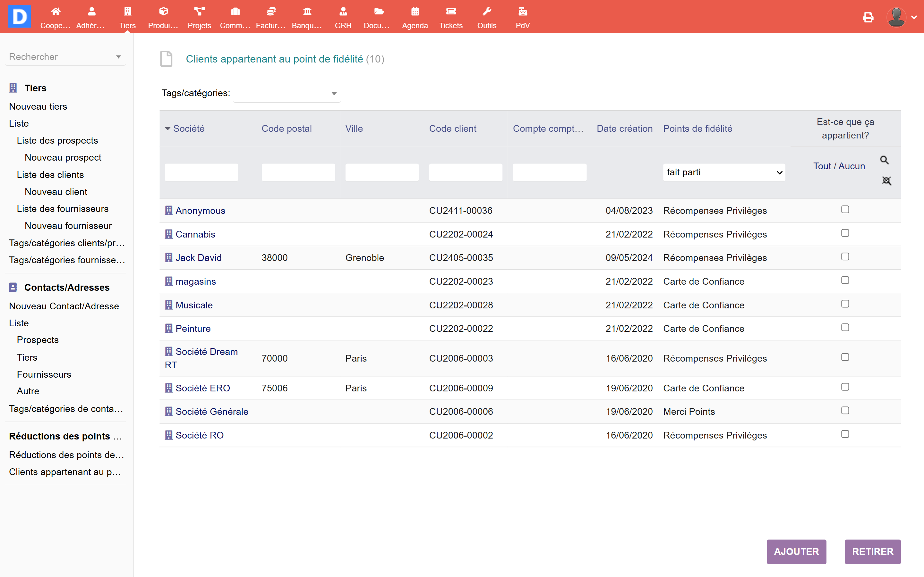Click the Code client filter field

465,172
